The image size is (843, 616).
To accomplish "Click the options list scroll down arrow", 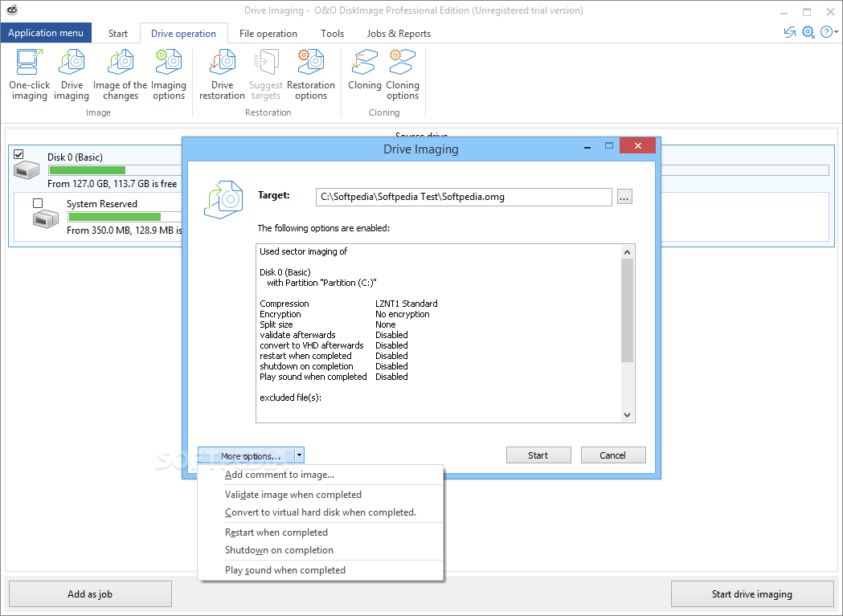I will [x=627, y=415].
